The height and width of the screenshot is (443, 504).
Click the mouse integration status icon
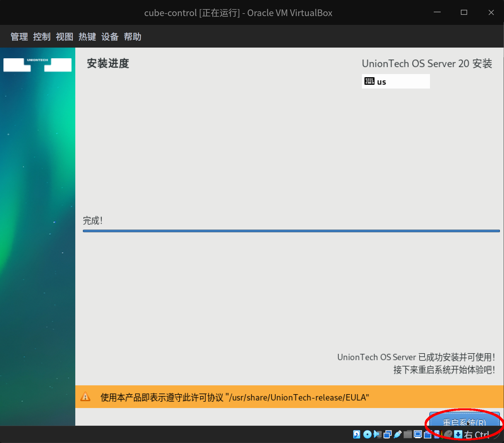pyautogui.click(x=448, y=434)
